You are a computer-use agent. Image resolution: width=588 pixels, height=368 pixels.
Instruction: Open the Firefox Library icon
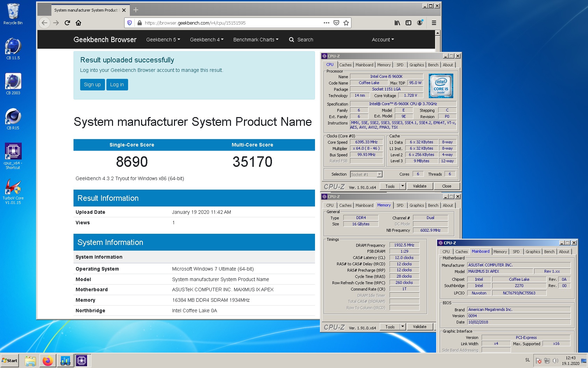(x=397, y=23)
